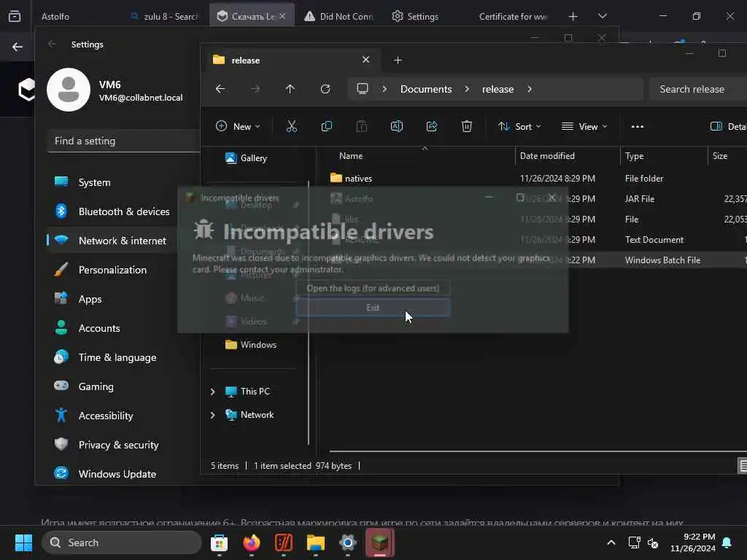Click Cut icon in File Explorer toolbar
This screenshot has width=747, height=560.
pos(292,127)
